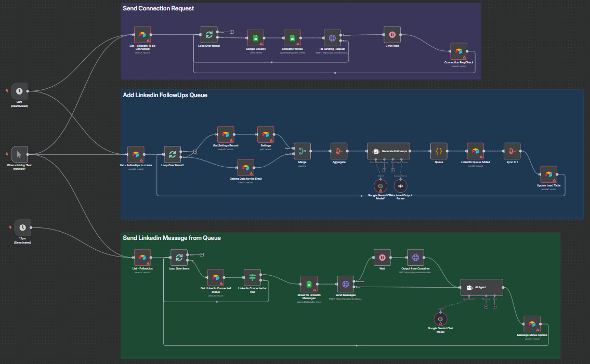This screenshot has height=364, width=590.
Task: Open the 'Update Lead Table' Airtable node
Action: (x=548, y=174)
